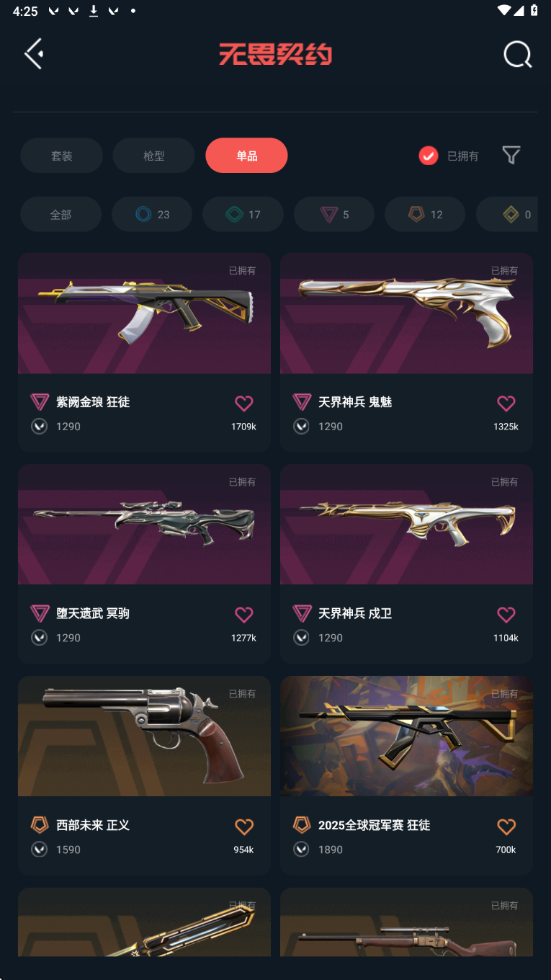551x980 pixels.
Task: Open the search magnifier icon
Action: click(517, 54)
